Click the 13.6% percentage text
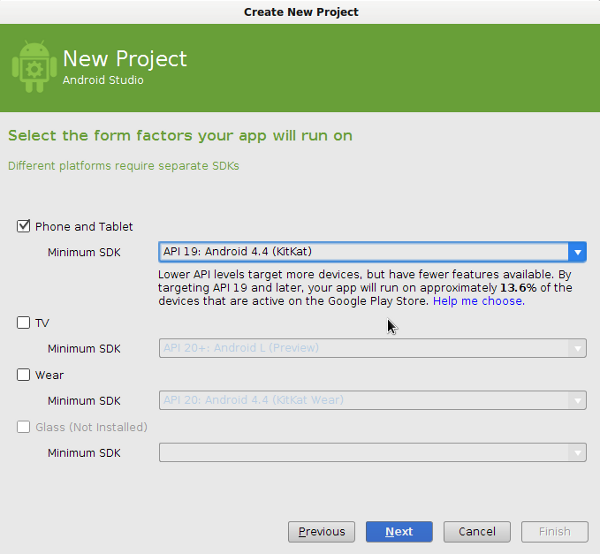600x554 pixels. point(518,288)
